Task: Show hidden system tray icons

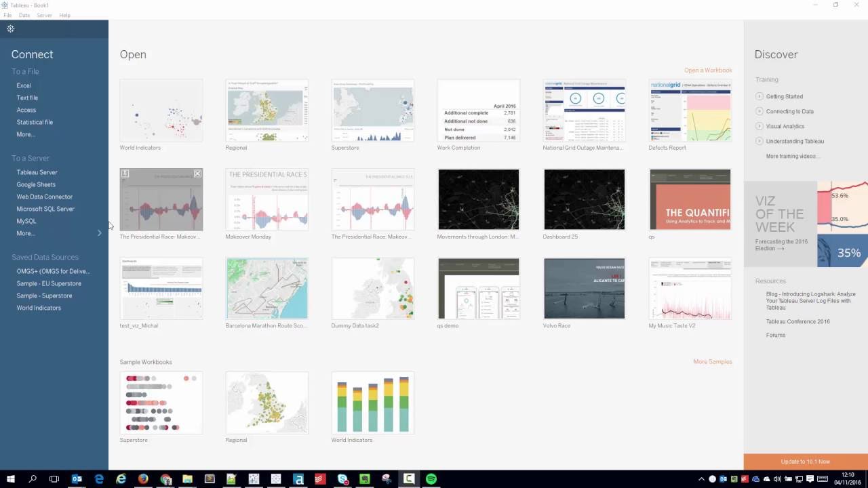Action: 701,479
